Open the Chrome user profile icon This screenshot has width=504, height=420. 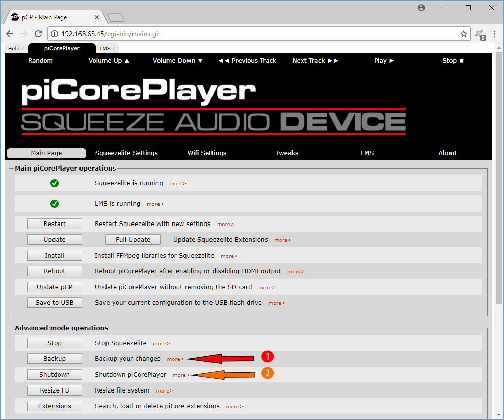click(x=421, y=8)
